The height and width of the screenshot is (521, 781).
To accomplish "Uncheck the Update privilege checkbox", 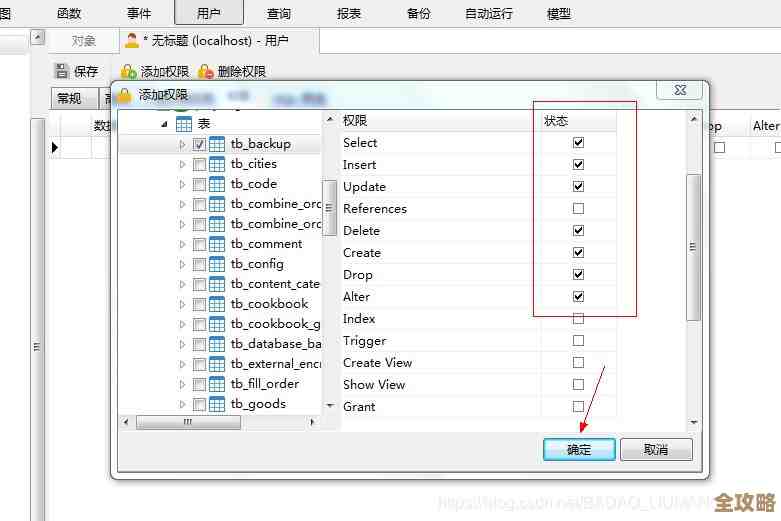I will click(x=578, y=186).
